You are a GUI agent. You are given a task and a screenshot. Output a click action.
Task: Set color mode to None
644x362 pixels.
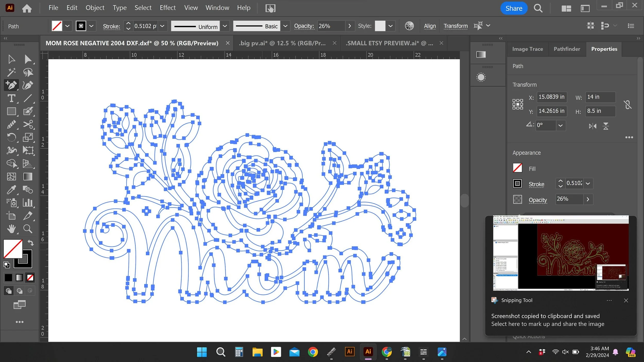pyautogui.click(x=30, y=278)
